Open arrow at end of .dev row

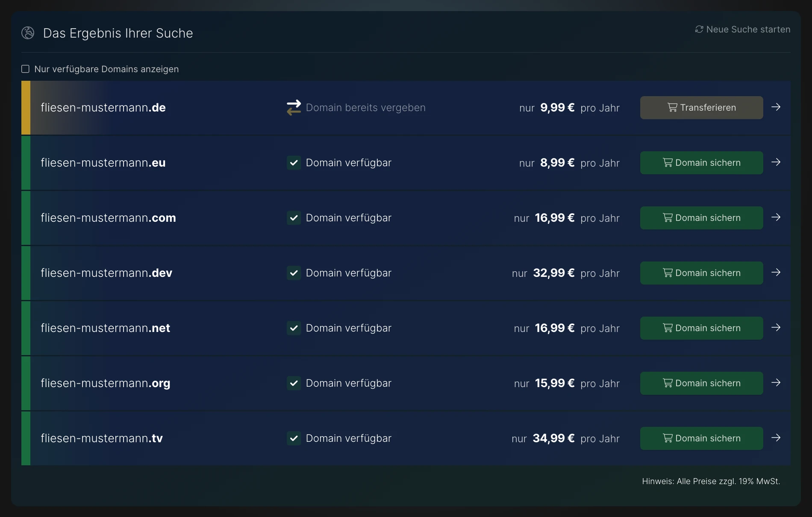pos(776,272)
